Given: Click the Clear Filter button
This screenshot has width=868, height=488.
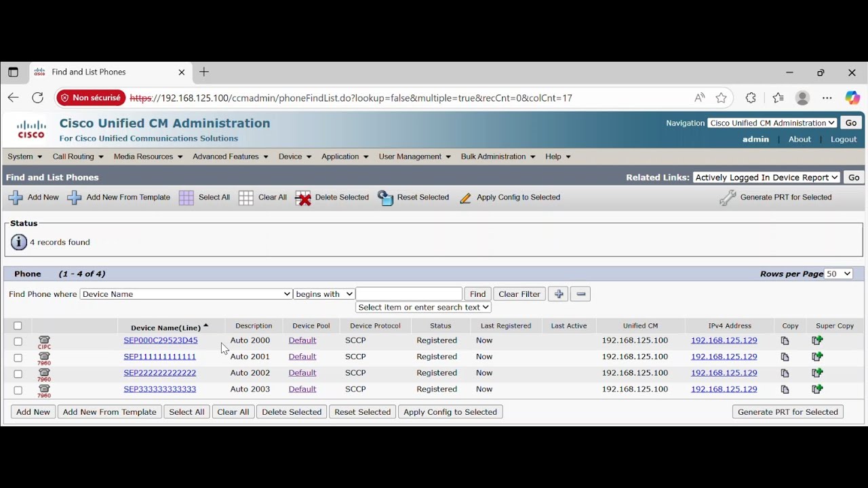Looking at the screenshot, I should point(519,294).
